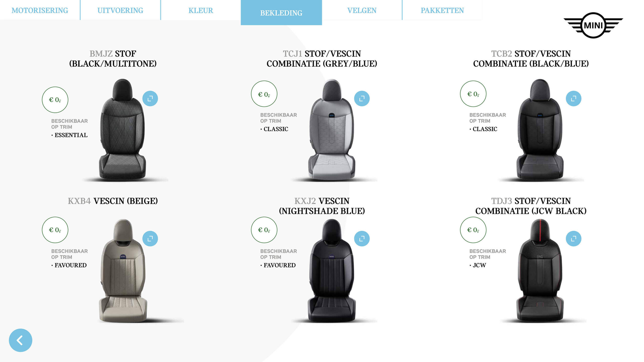
Task: Enlarge the TDJ3 JCW Black seat image
Action: [574, 239]
